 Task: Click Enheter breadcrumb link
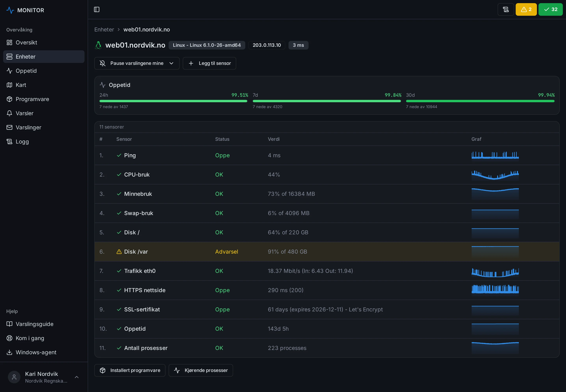coord(104,29)
